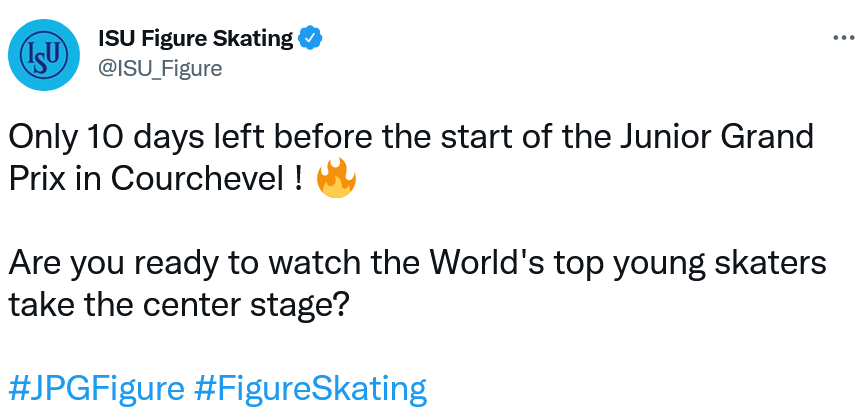Image resolution: width=857 pixels, height=408 pixels.
Task: Click the exclamation mark after Courchevel
Action: coord(298,181)
